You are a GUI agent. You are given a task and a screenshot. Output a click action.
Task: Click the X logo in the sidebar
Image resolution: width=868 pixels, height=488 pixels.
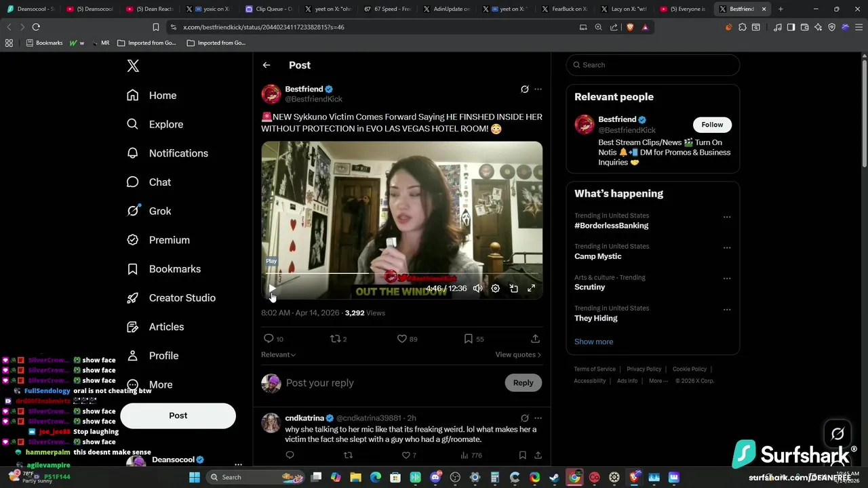click(133, 66)
